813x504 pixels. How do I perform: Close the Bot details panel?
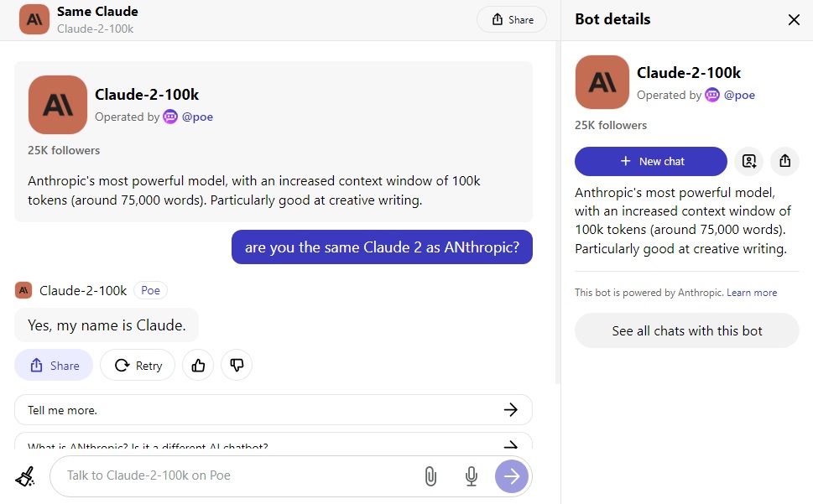coord(794,19)
